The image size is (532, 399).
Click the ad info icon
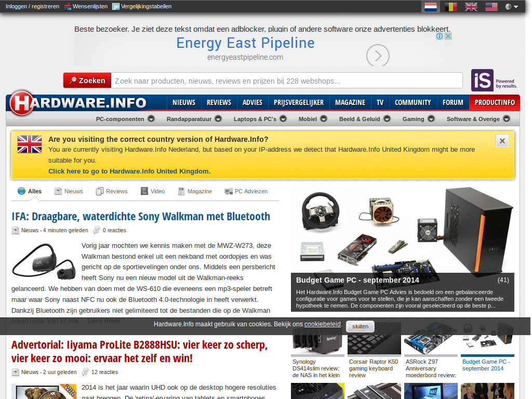coord(440,36)
